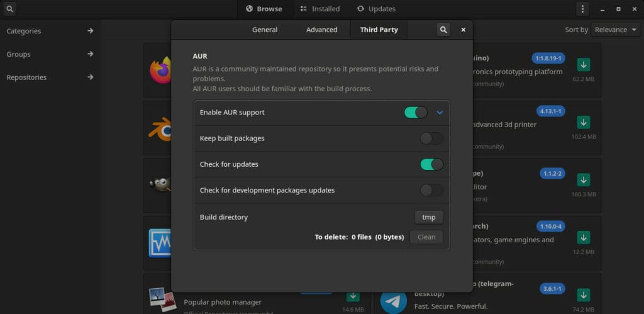Image resolution: width=644 pixels, height=314 pixels.
Task: Open the three-dot main menu button
Action: pyautogui.click(x=582, y=9)
